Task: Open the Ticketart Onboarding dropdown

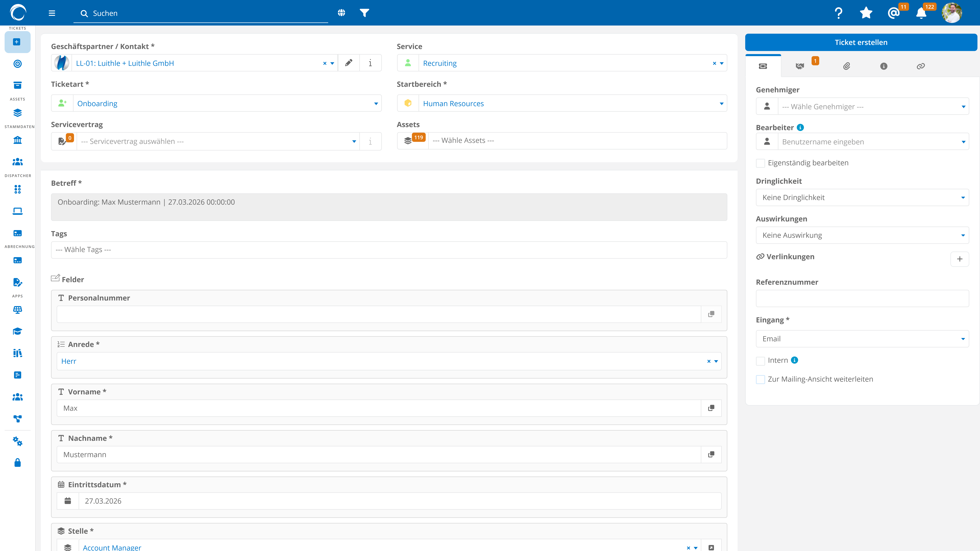Action: pyautogui.click(x=216, y=103)
